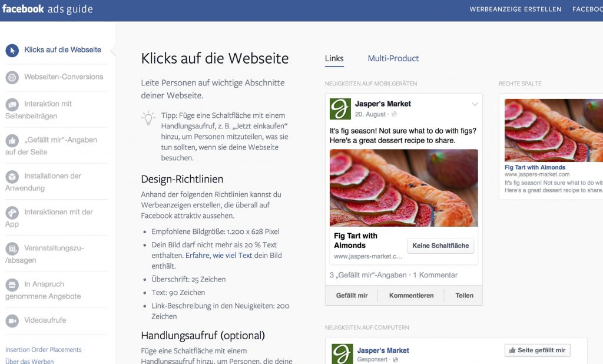Click the Neuigkeiten auf Computern label

point(367,327)
